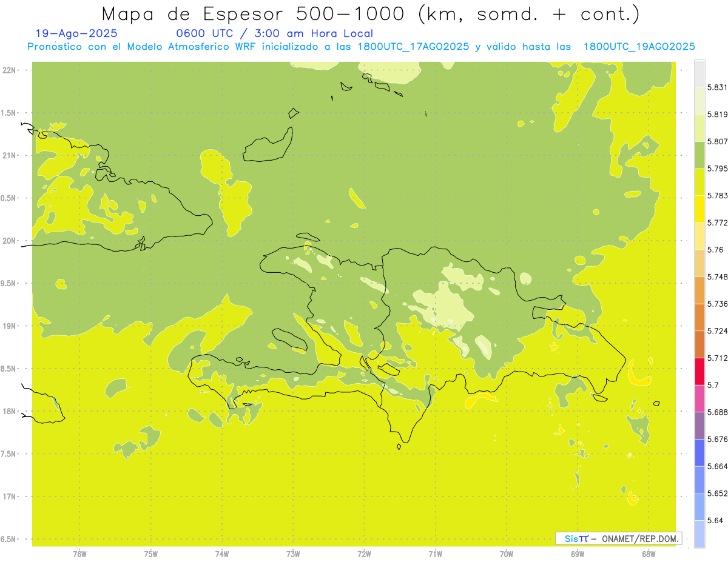Select the blue legend swatch between 5.664 and 5.676
Image resolution: width=728 pixels, height=562 pixels.
[x=699, y=453]
